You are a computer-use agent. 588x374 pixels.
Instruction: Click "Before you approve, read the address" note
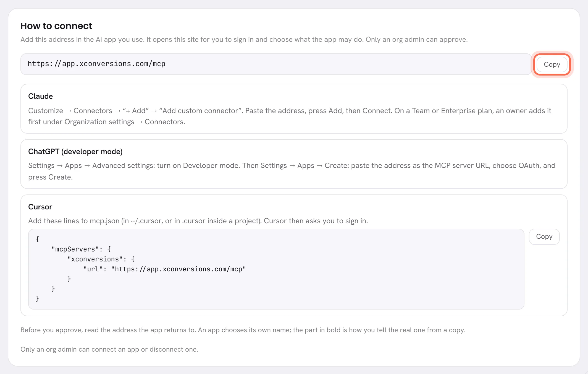point(243,330)
